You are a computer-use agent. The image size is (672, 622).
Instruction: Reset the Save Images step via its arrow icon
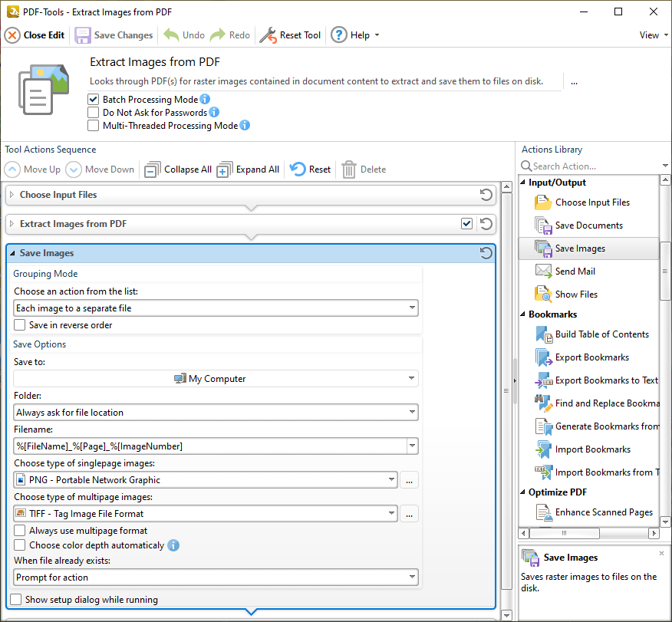tap(486, 253)
